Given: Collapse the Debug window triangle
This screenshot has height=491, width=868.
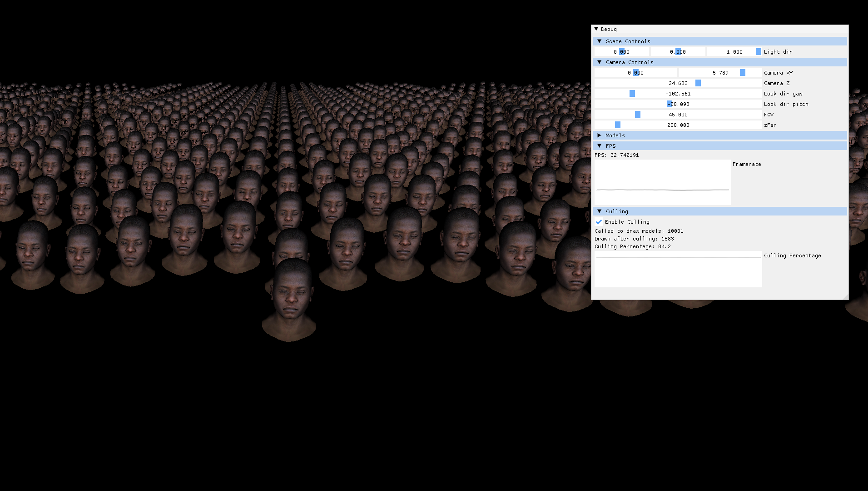Looking at the screenshot, I should tap(596, 29).
